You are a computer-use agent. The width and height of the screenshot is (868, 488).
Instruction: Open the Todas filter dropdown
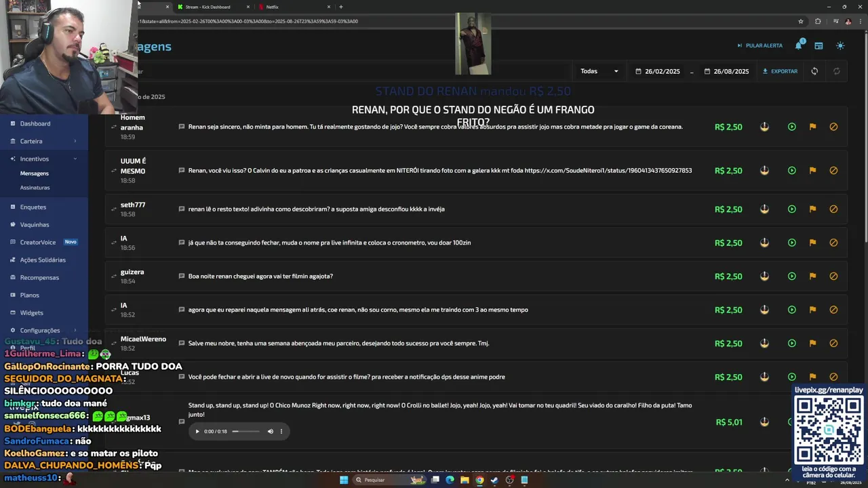[599, 71]
